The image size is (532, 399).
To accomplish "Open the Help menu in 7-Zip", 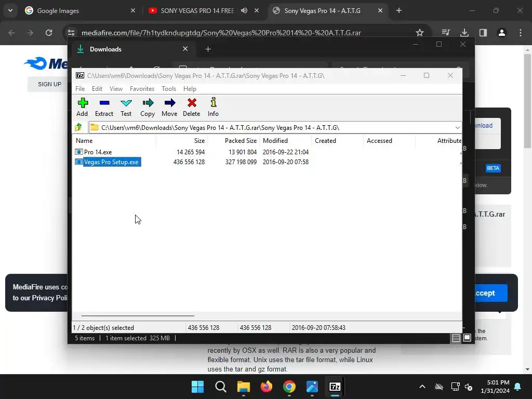I will [x=190, y=88].
